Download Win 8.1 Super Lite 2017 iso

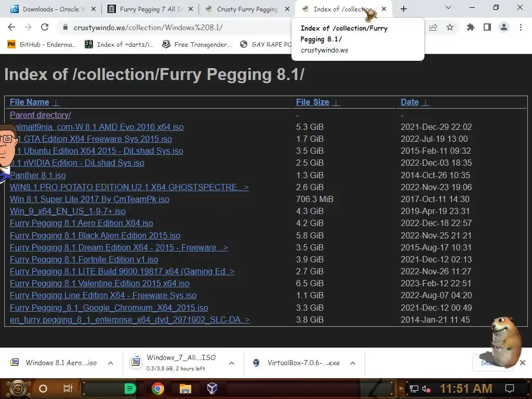click(x=89, y=199)
